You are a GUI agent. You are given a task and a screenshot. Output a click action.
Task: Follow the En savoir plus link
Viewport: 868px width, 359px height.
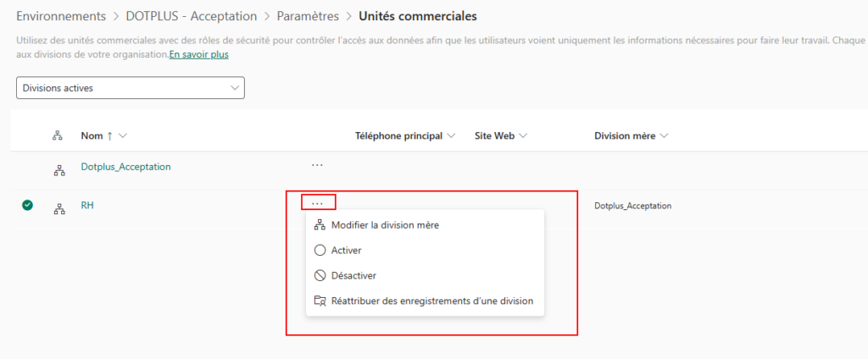(198, 54)
